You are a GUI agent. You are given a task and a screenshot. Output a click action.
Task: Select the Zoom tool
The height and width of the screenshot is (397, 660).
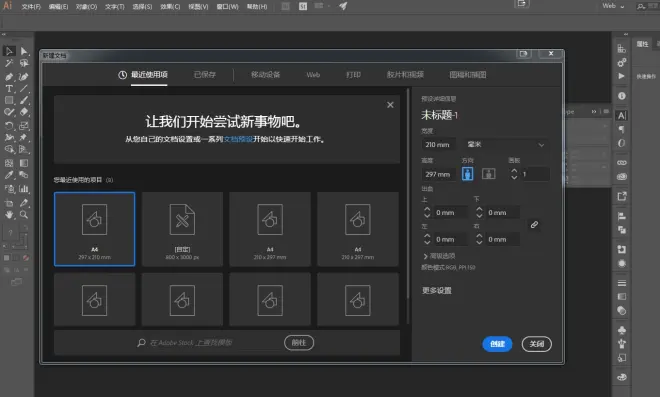tap(24, 215)
